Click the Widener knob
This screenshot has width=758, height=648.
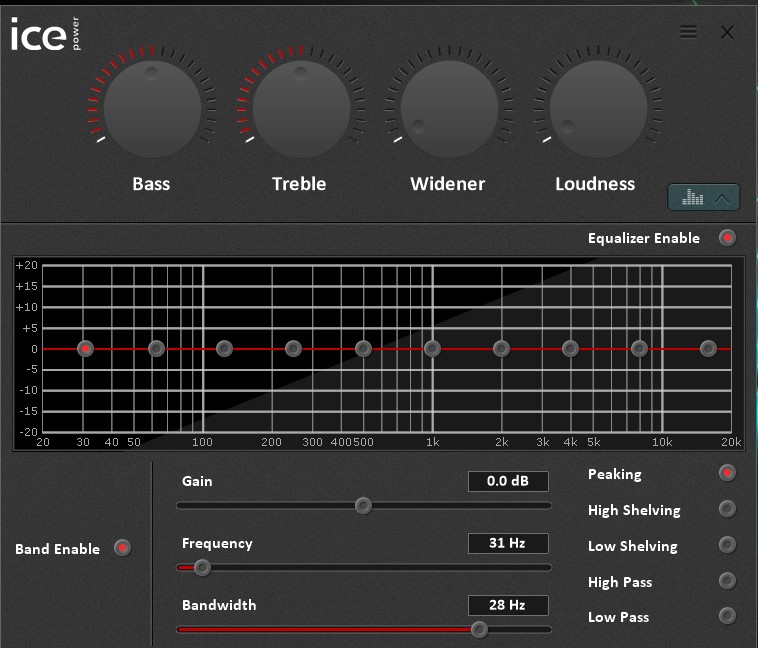(450, 109)
